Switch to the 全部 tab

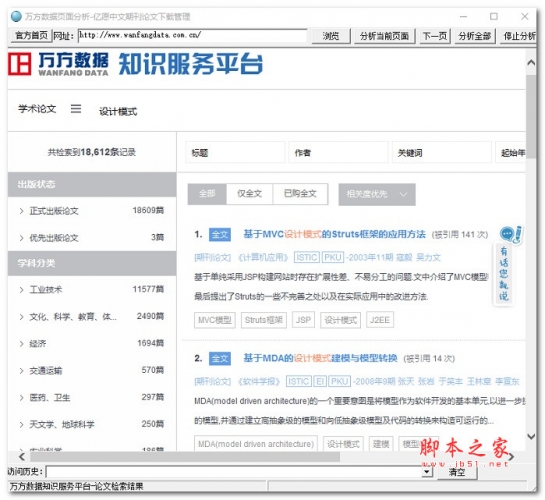(207, 194)
